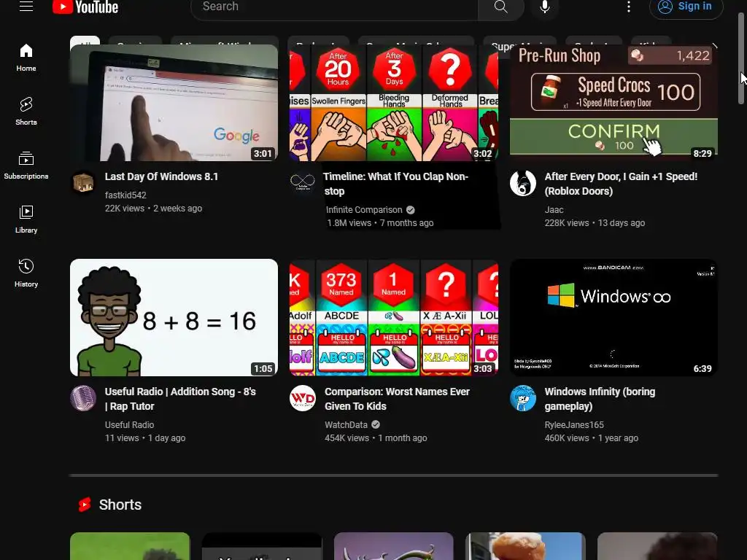Open the Clap Non-stop timeline thumbnail
Viewport: 747px width, 560px height.
coord(394,103)
